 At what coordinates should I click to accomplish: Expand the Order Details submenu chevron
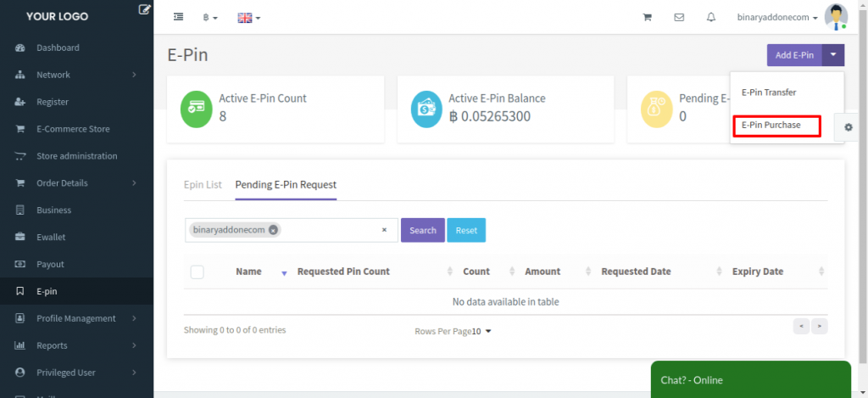(x=135, y=183)
